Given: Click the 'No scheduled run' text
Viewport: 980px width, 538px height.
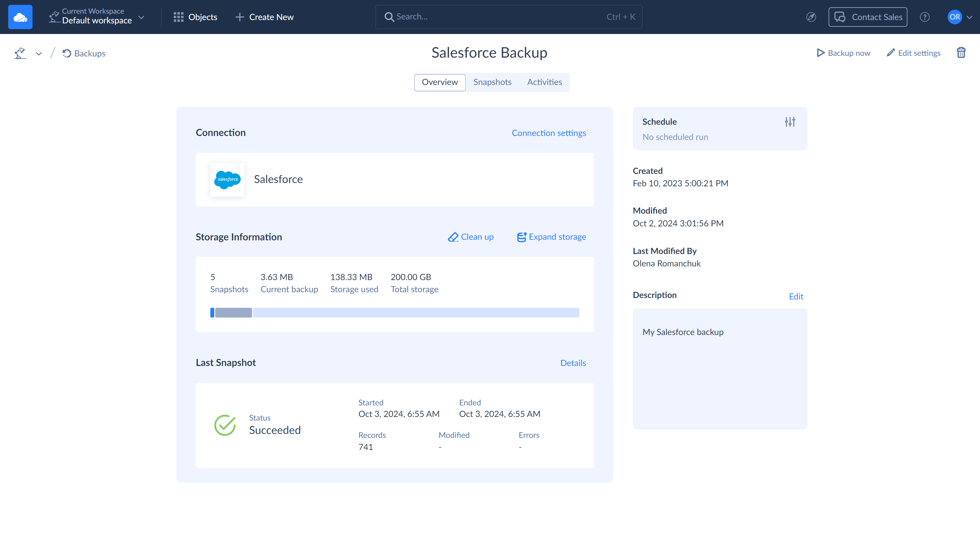Looking at the screenshot, I should point(675,137).
